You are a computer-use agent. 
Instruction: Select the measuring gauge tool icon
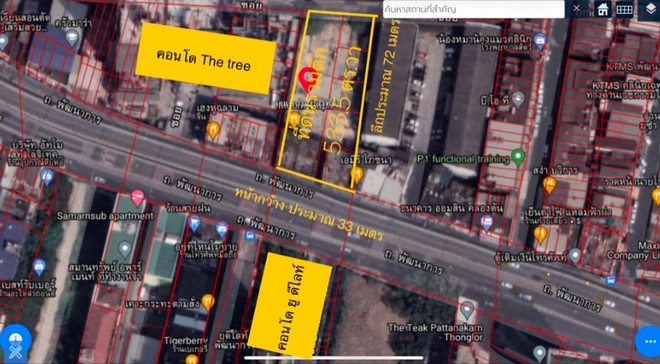(15, 338)
